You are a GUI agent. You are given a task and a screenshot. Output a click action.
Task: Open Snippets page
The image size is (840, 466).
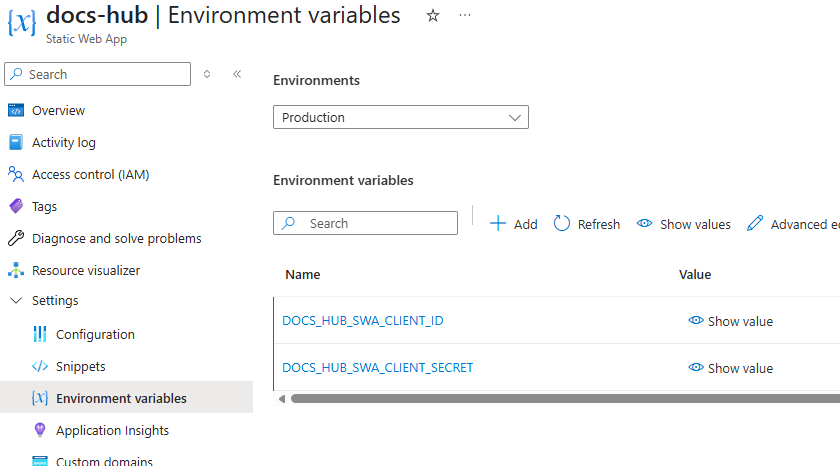[x=81, y=366]
